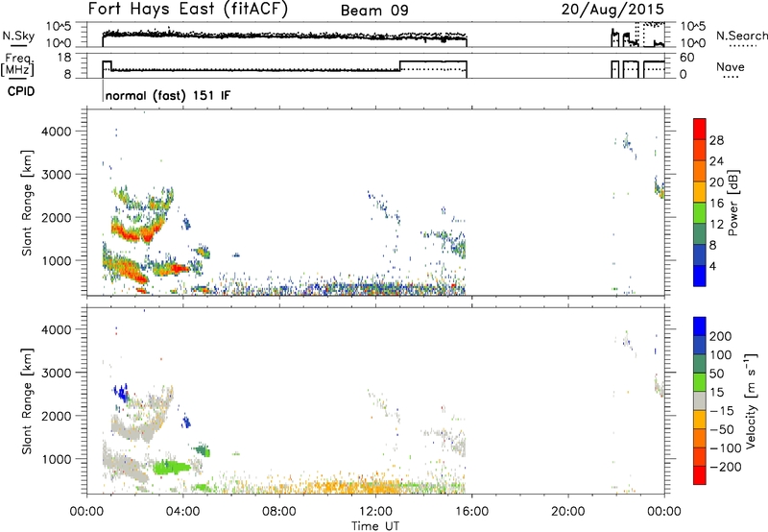The width and height of the screenshot is (768, 532).
Task: Click the '18' frequency axis value
Action: pyautogui.click(x=64, y=58)
